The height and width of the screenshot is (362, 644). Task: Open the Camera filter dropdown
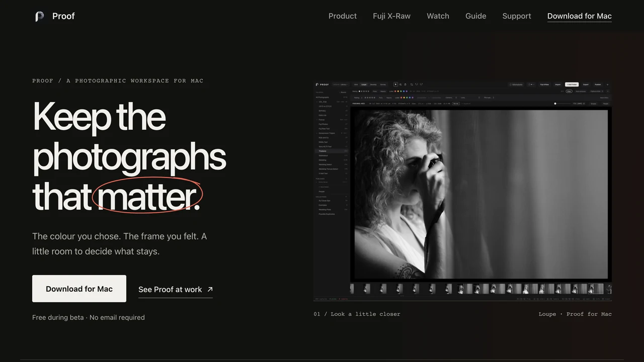[x=451, y=98]
